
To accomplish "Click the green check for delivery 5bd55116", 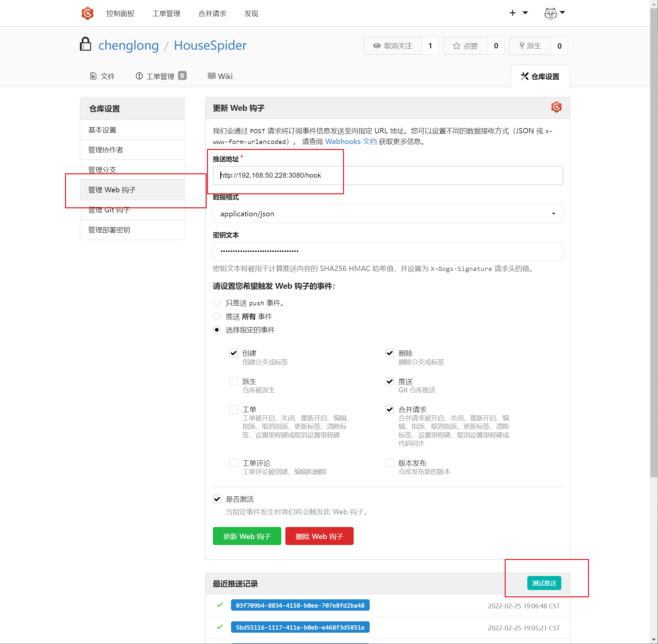I will click(220, 627).
